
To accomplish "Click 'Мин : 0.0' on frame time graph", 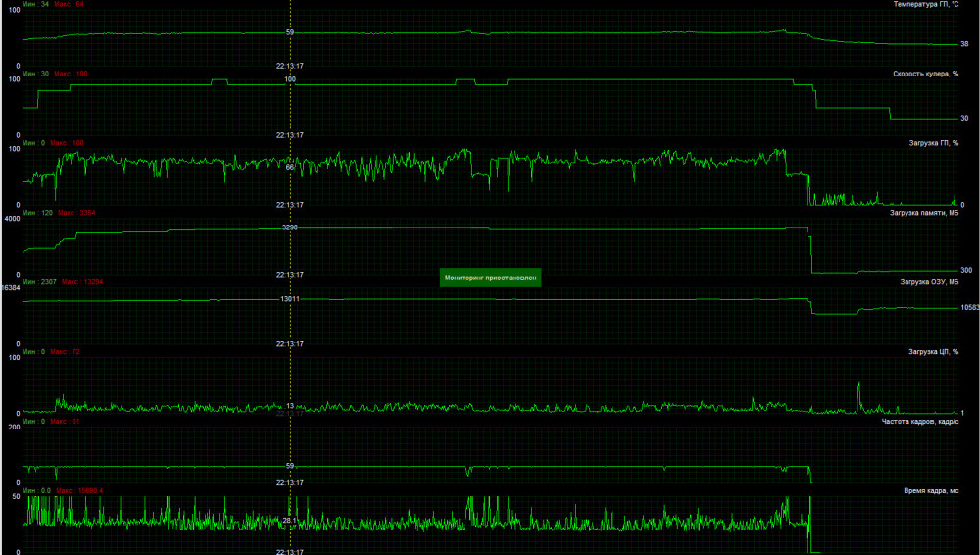I will point(37,490).
